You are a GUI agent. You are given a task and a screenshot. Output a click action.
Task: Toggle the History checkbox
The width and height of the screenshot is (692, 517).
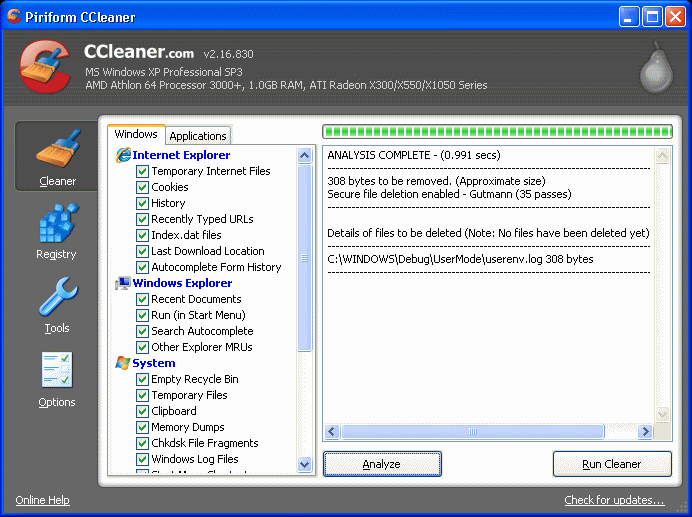pos(142,203)
